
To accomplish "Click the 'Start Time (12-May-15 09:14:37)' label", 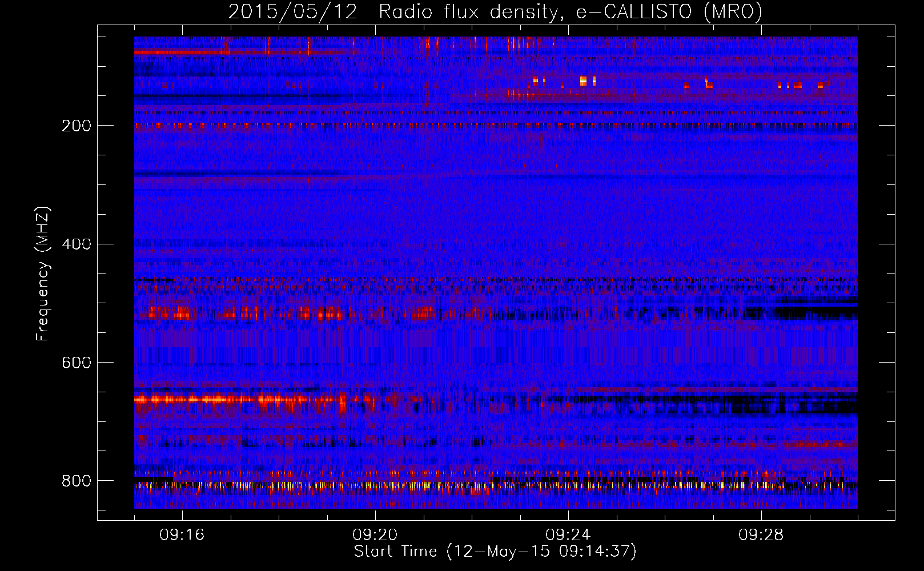I will tap(495, 552).
